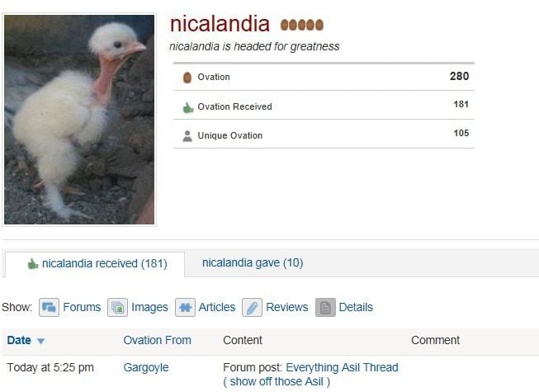Open the Everything Asil Thread link

point(342,367)
